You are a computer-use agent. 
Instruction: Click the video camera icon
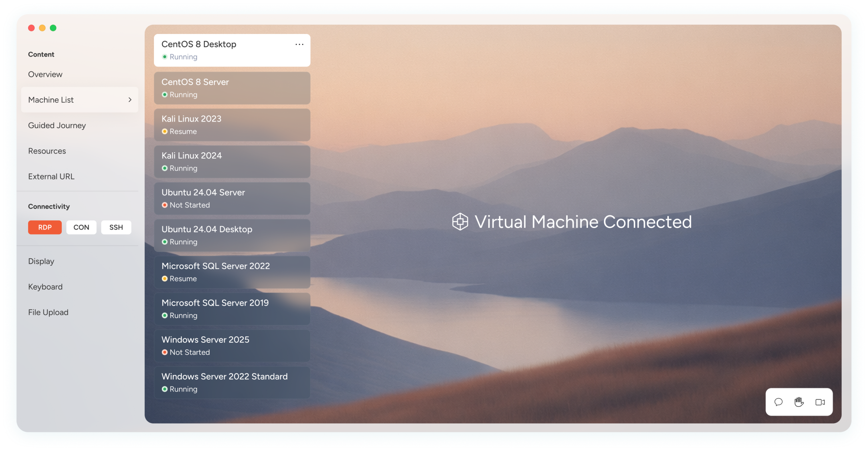820,402
